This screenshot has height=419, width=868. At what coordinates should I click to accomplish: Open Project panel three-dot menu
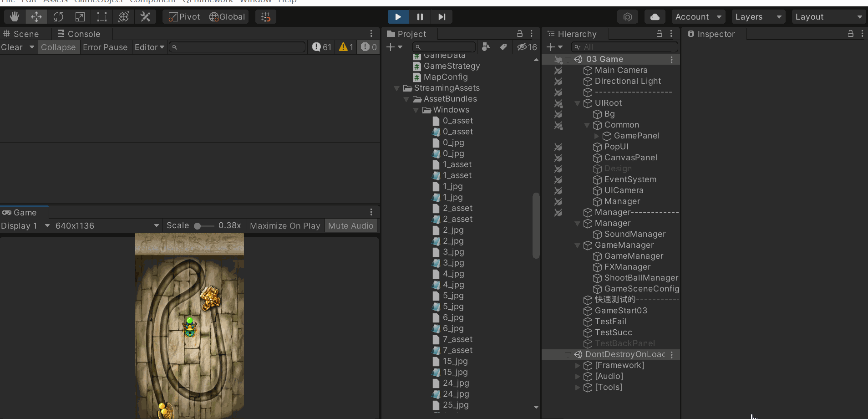click(531, 34)
